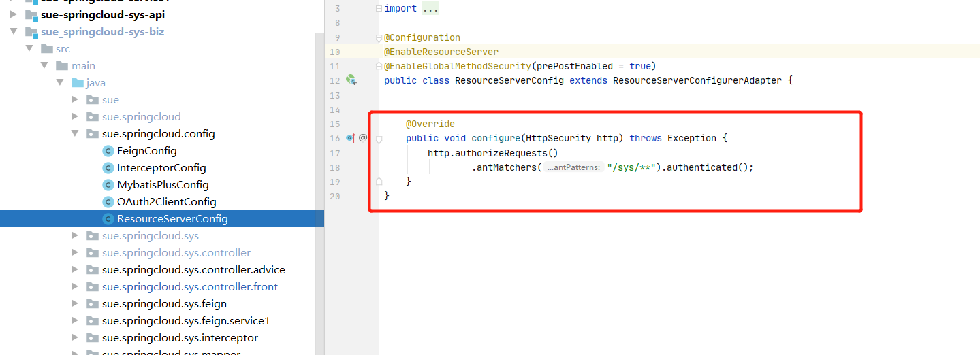The width and height of the screenshot is (980, 355).
Task: Click the @EnableGlobalMethodSecurity annotation
Action: 458,66
